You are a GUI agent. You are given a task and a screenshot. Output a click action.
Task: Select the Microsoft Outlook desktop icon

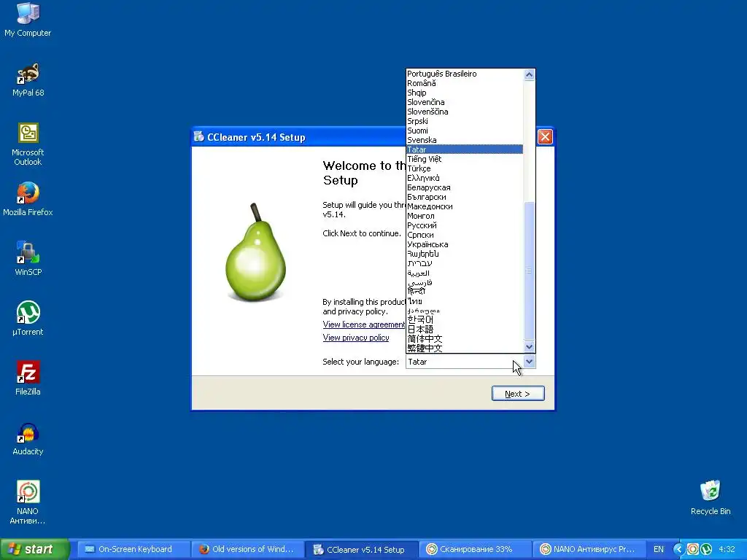[28, 144]
